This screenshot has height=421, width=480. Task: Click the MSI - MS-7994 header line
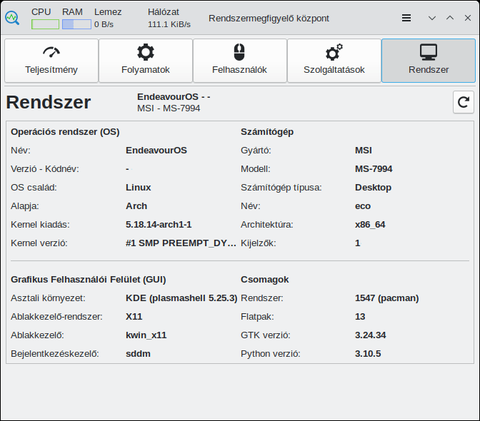pos(169,108)
